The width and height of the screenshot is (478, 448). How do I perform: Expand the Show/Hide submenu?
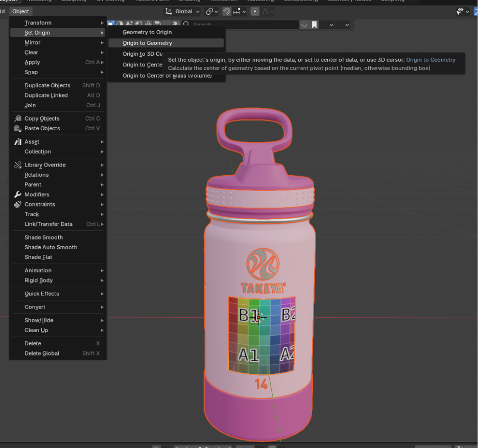[x=58, y=320]
